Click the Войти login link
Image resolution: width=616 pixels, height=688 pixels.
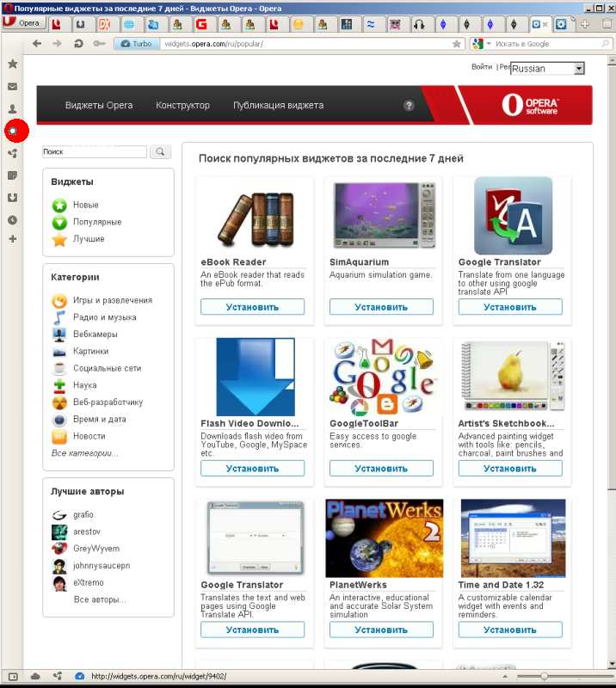tap(482, 67)
